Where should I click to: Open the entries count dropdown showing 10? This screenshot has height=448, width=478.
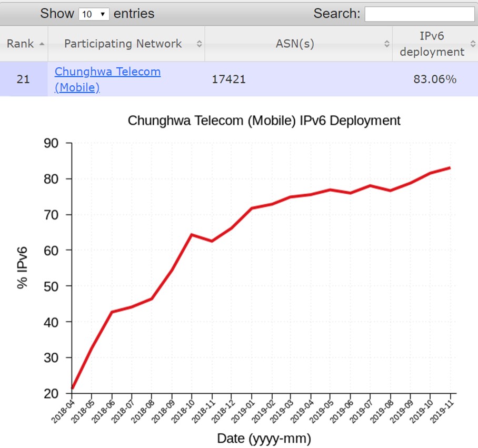click(94, 14)
